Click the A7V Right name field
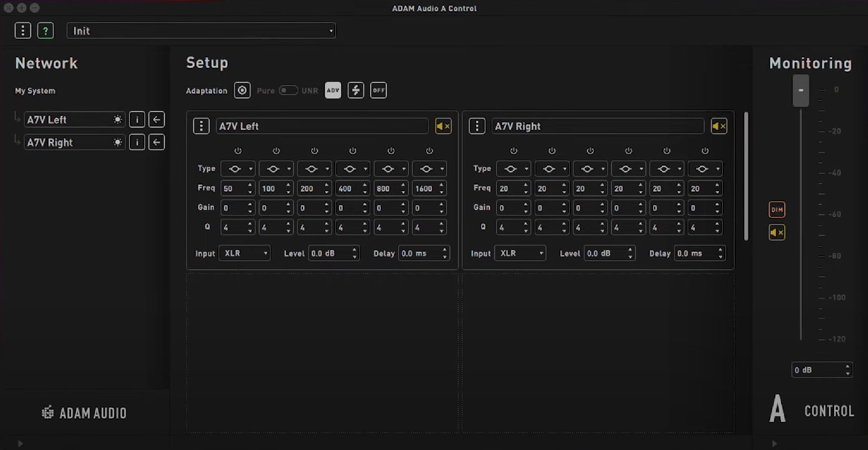Screen dimensions: 868x450 tap(598, 126)
